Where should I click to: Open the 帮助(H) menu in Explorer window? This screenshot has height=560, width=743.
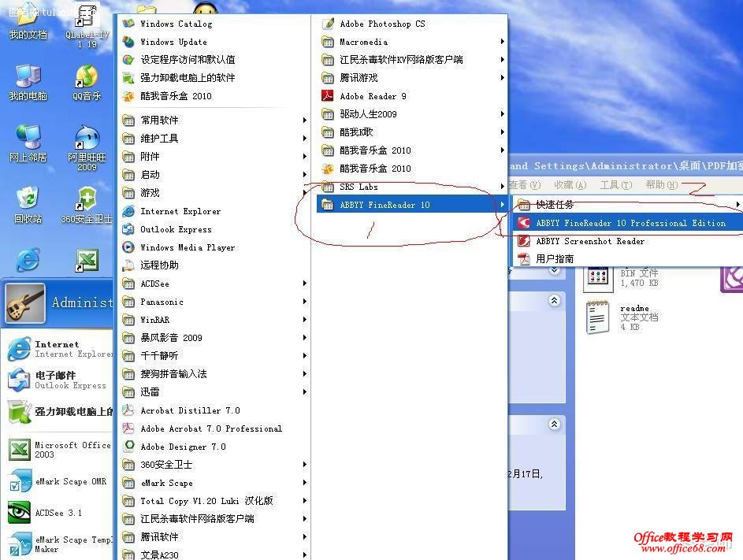click(662, 185)
